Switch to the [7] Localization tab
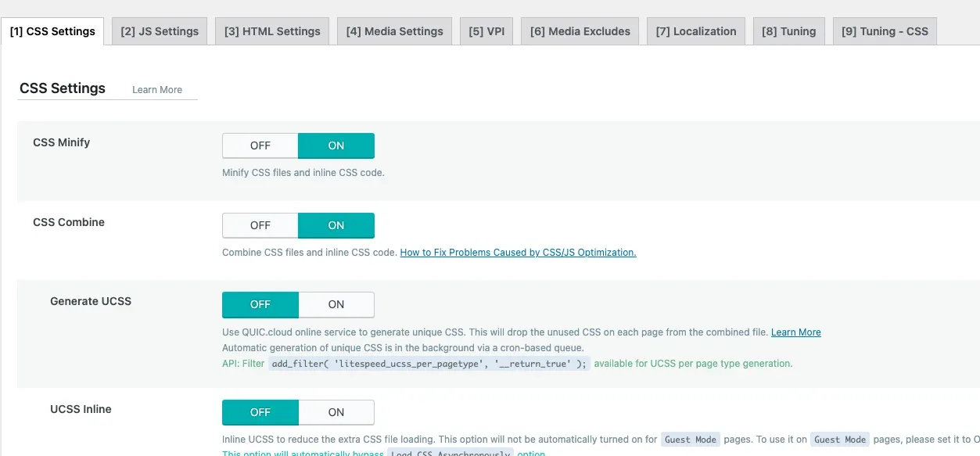The image size is (980, 456). point(696,31)
